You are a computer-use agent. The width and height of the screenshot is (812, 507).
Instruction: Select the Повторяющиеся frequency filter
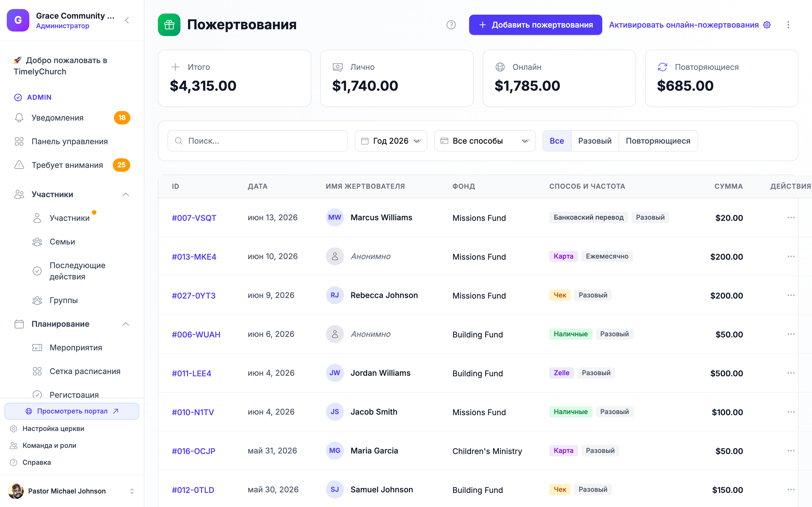tap(658, 141)
